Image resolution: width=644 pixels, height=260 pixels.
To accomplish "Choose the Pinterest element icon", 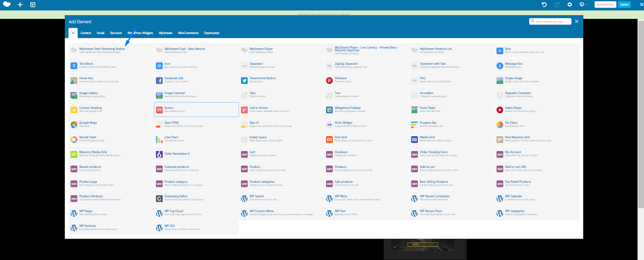I will [x=329, y=80].
